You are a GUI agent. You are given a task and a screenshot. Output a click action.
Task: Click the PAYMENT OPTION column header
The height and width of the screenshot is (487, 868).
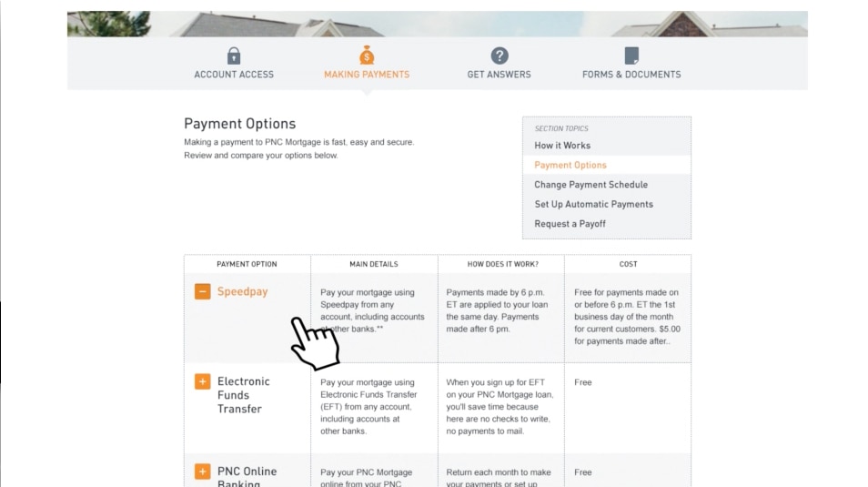(x=247, y=264)
